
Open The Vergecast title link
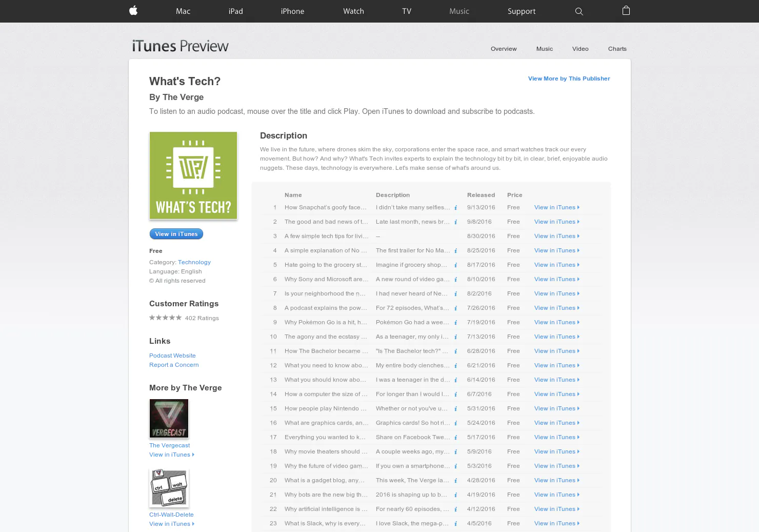[x=169, y=445]
